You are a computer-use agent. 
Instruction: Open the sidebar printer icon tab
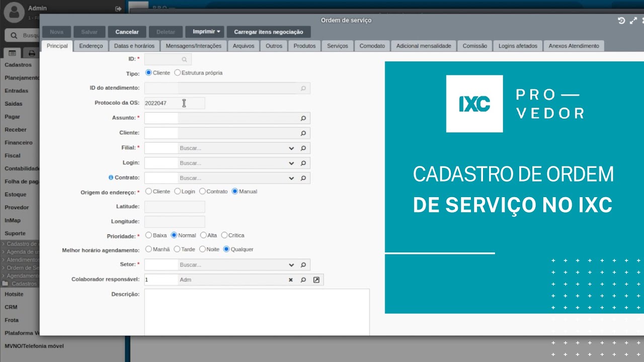[x=32, y=53]
